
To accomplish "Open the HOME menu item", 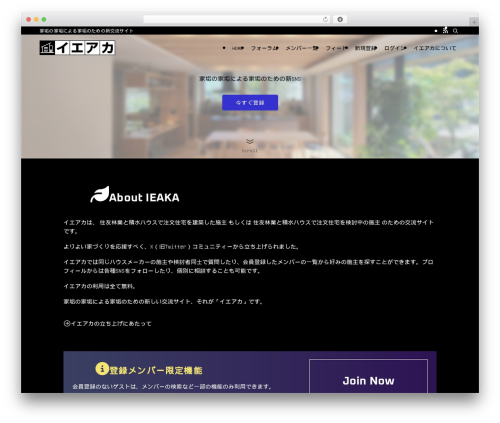I will (237, 48).
